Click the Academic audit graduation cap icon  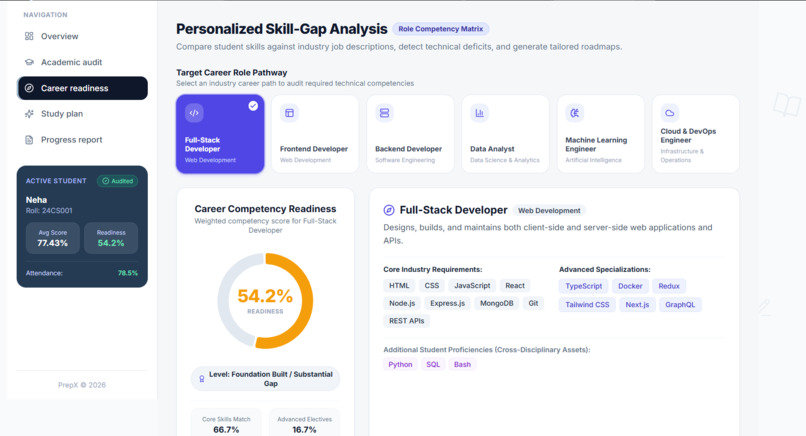[29, 62]
